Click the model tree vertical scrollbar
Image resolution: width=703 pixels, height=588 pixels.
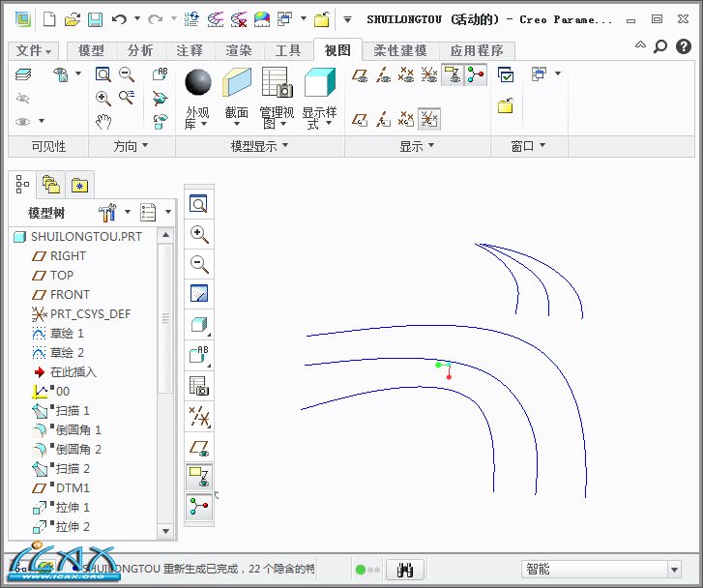pyautogui.click(x=165, y=319)
